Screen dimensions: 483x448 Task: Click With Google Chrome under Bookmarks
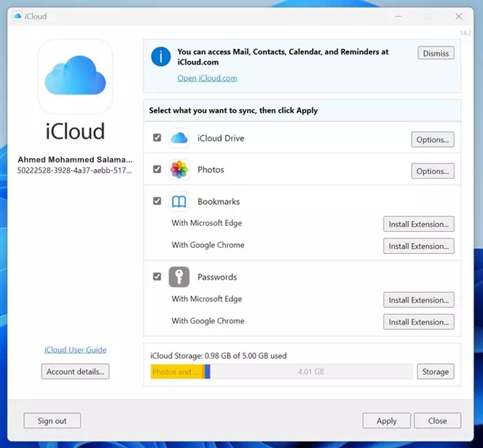point(208,245)
